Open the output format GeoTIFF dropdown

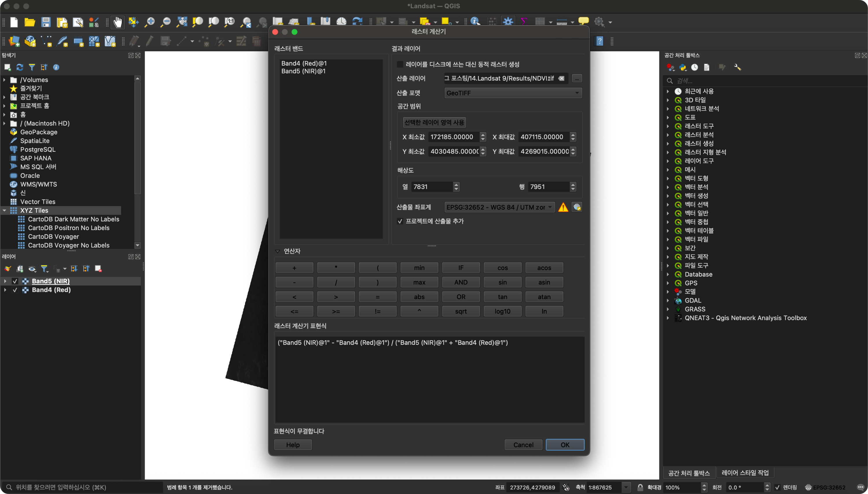pyautogui.click(x=512, y=93)
